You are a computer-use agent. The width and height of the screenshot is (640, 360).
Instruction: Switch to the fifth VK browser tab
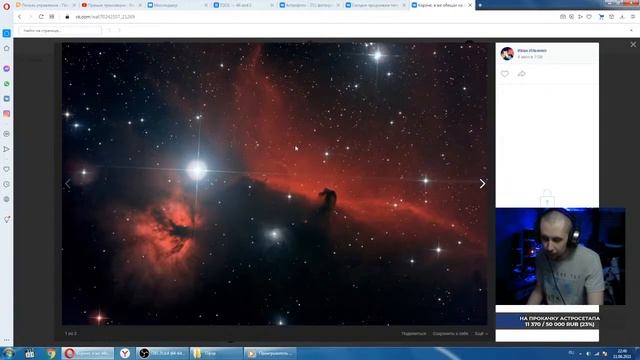(x=309, y=5)
